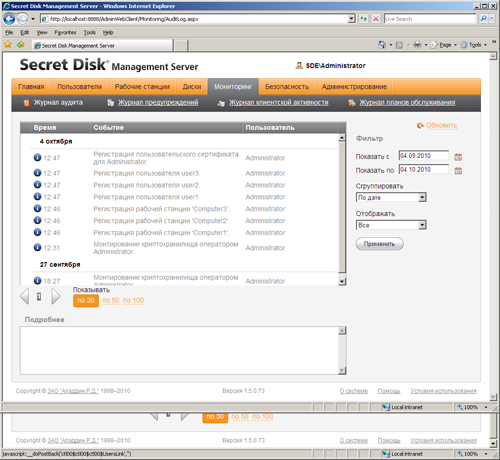
Task: Click the event log scrollbar down arrow
Action: coord(342,281)
